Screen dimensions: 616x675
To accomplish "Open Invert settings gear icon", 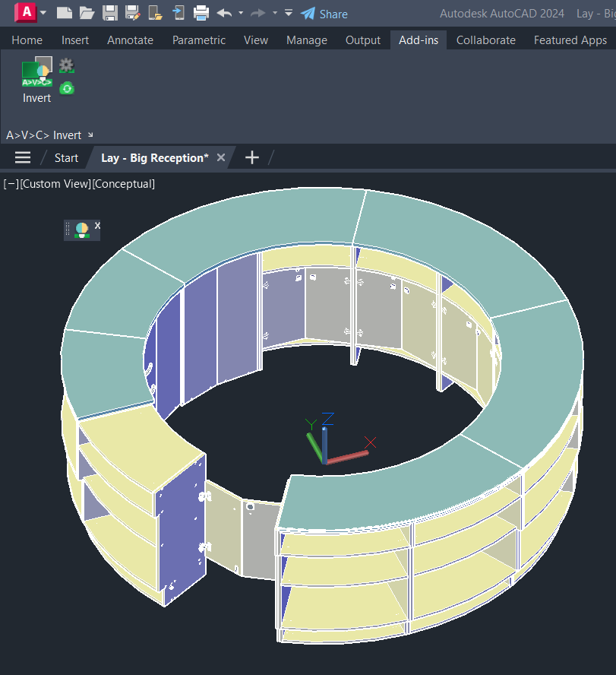I will 67,65.
